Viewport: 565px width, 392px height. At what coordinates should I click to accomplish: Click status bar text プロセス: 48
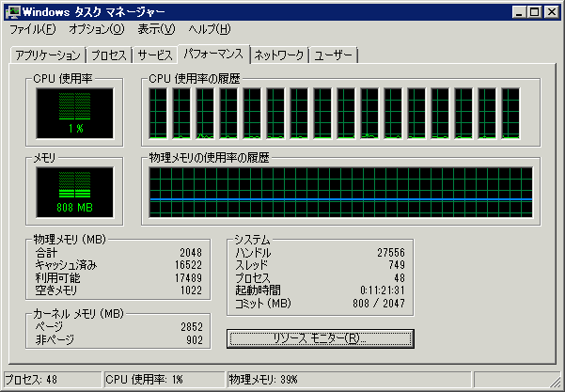[31, 380]
